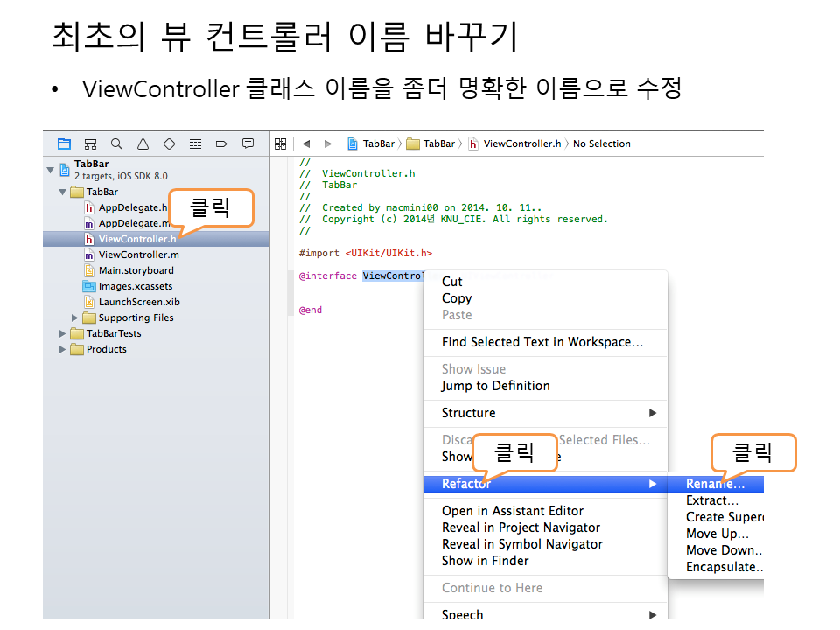840x630 pixels.
Task: Choose Refactor from the context menu
Action: (466, 484)
